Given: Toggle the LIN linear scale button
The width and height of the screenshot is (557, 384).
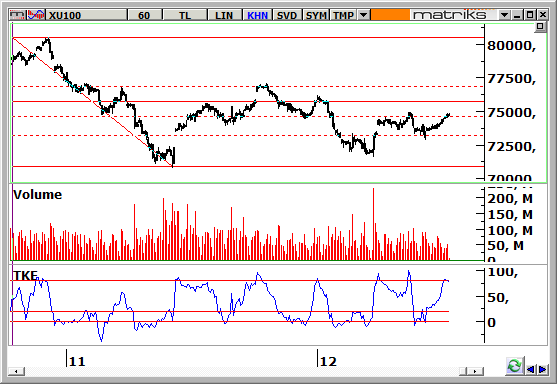Looking at the screenshot, I should [x=224, y=15].
